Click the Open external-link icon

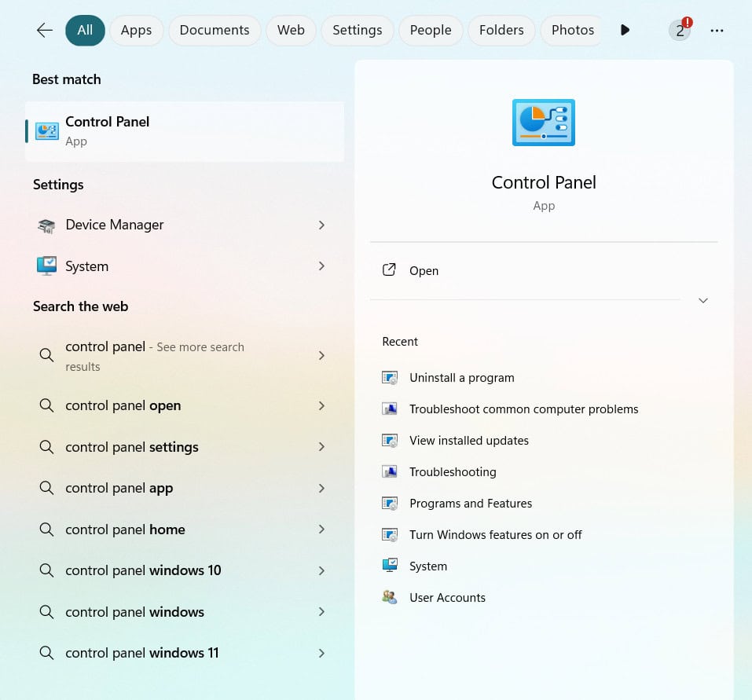389,270
